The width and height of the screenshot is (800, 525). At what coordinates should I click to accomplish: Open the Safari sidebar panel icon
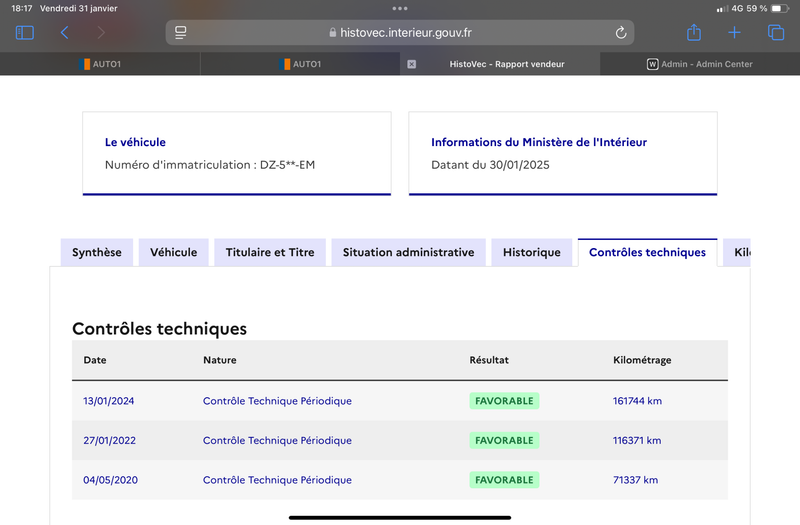(x=24, y=33)
